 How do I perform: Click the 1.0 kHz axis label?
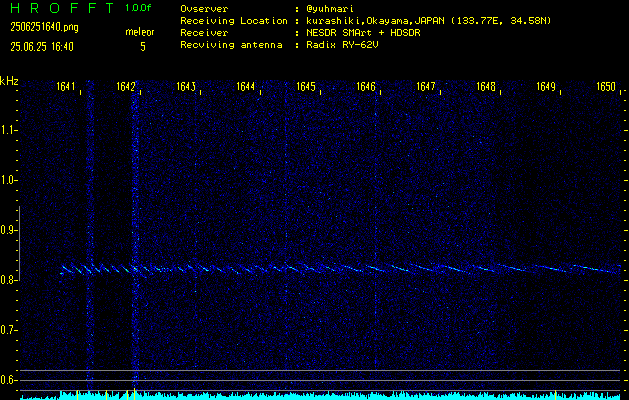7,180
